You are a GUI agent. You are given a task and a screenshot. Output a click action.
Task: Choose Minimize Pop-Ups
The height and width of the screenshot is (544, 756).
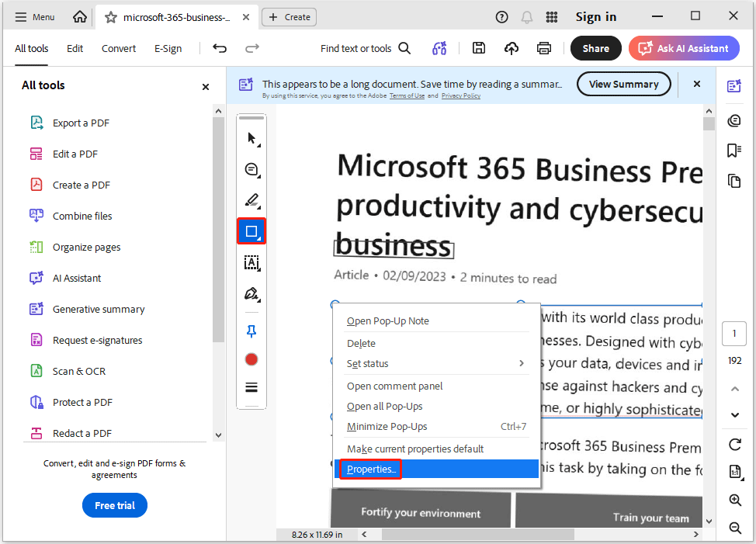437,427
